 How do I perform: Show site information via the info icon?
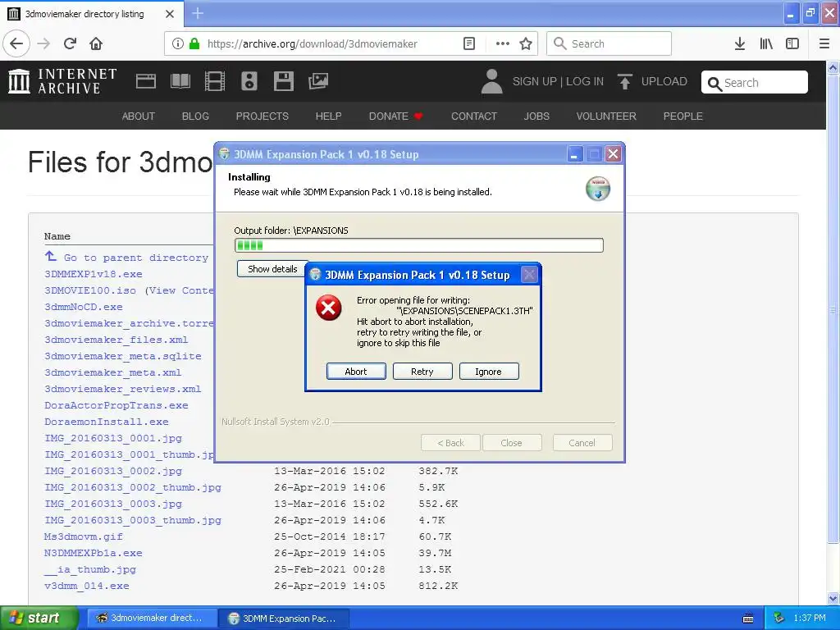tap(178, 43)
